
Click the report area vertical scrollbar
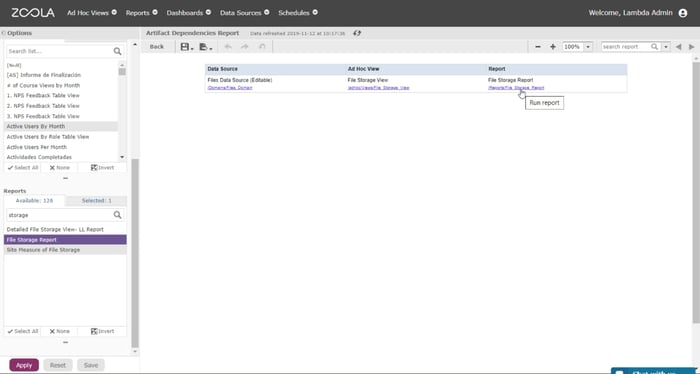click(x=696, y=192)
